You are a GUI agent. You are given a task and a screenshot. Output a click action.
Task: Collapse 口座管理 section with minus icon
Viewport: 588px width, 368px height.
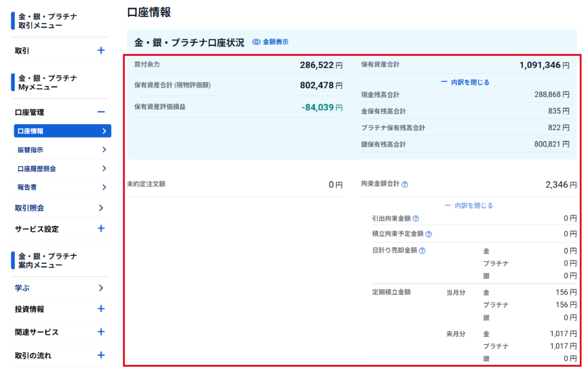[101, 112]
